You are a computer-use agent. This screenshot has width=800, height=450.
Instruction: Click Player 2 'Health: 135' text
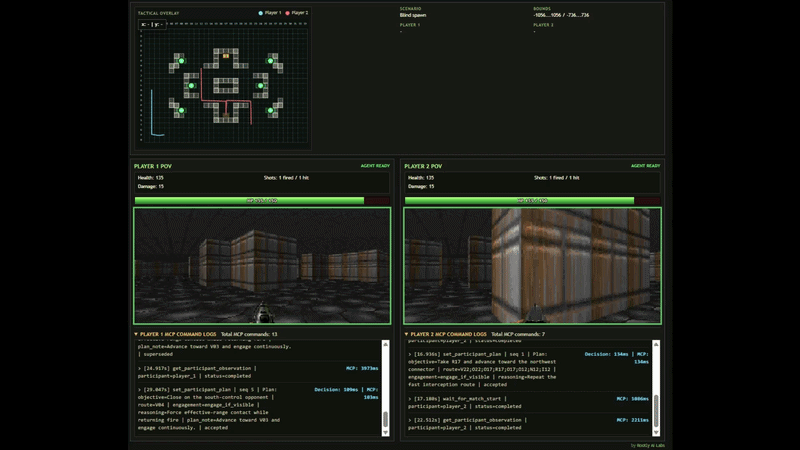click(x=421, y=178)
